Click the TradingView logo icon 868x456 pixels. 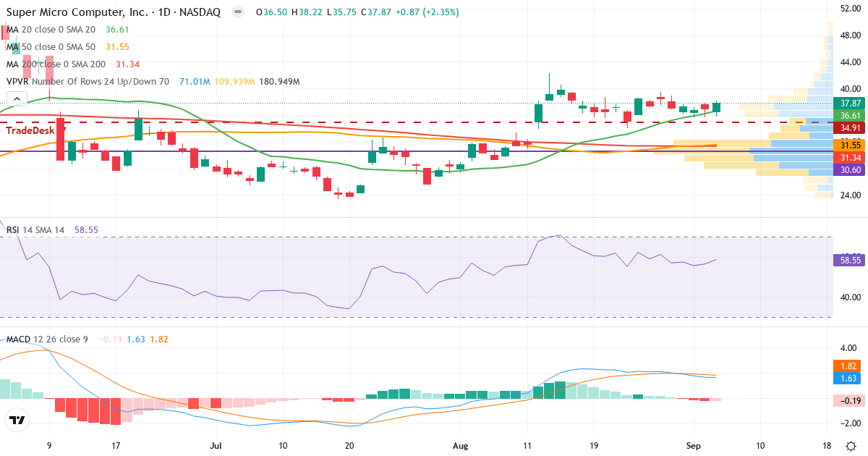click(17, 420)
